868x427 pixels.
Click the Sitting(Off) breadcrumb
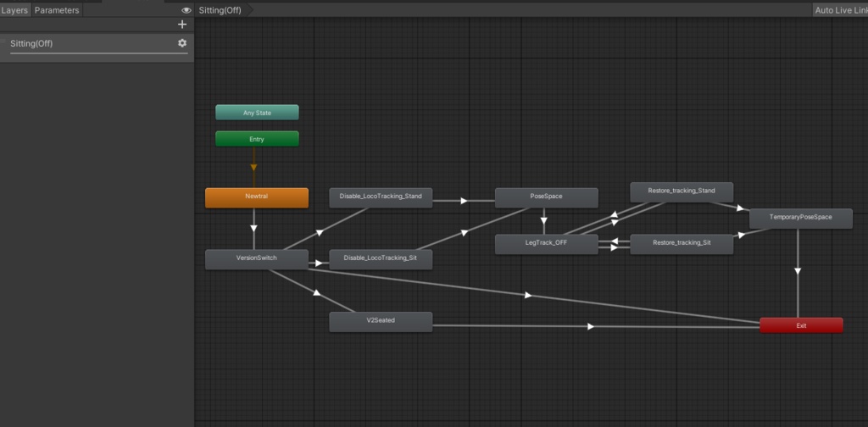click(221, 10)
